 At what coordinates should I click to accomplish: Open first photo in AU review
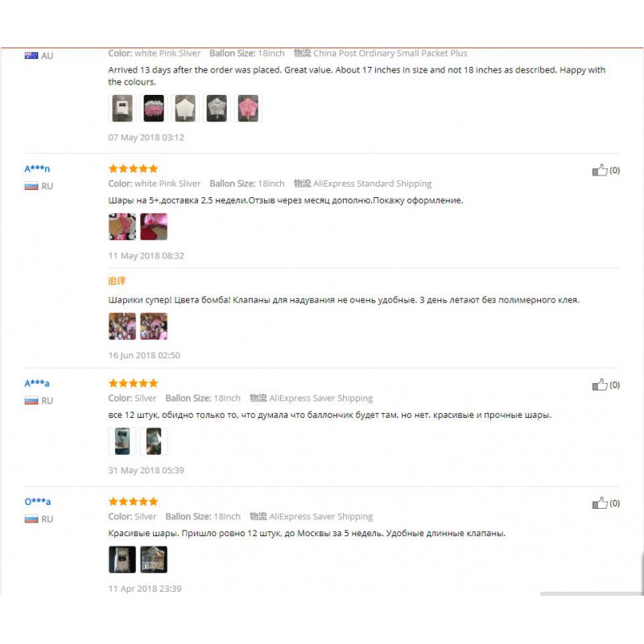pos(122,109)
